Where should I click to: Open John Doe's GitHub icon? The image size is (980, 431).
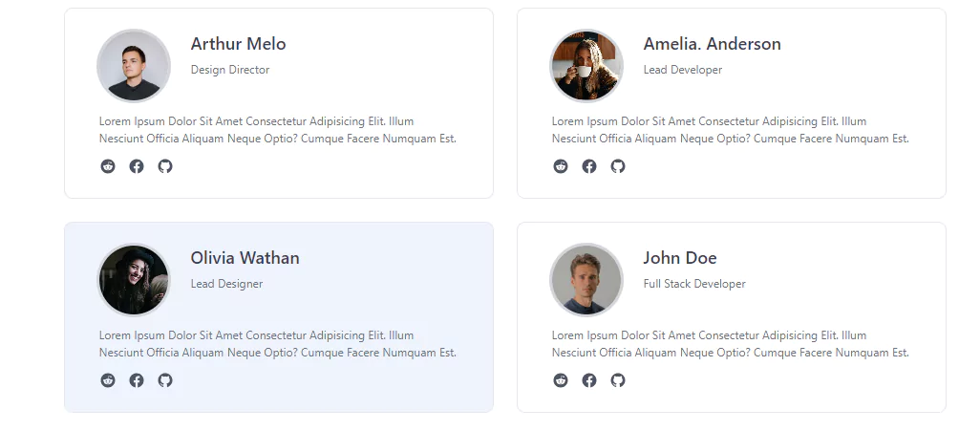tap(617, 380)
